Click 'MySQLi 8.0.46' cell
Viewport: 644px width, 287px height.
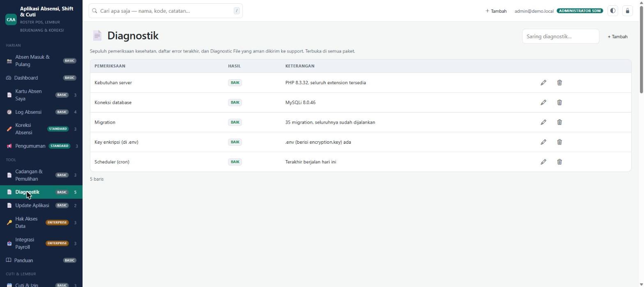(300, 103)
